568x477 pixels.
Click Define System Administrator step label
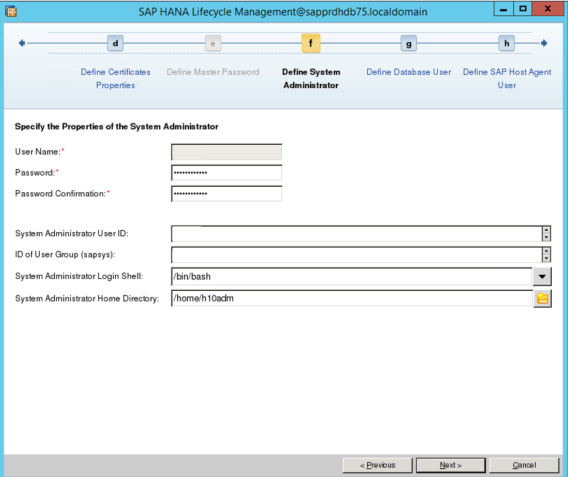[x=311, y=79]
